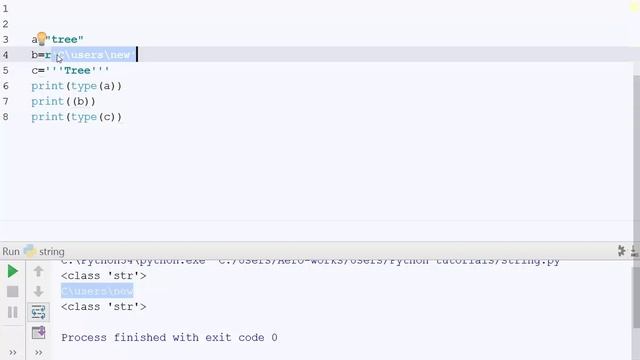Expand more console toolbar actions chevron
The height and width of the screenshot is (360, 640).
[x=38, y=352]
